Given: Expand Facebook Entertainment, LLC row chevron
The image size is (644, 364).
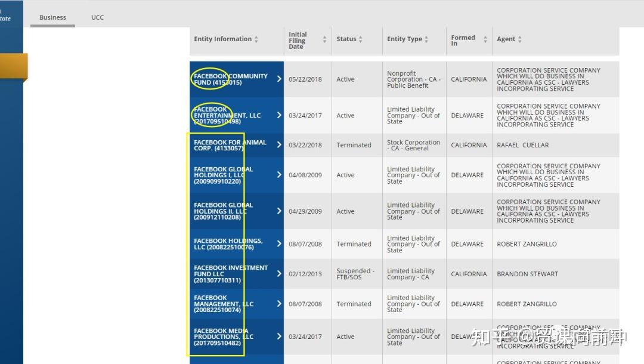Looking at the screenshot, I should pos(279,115).
